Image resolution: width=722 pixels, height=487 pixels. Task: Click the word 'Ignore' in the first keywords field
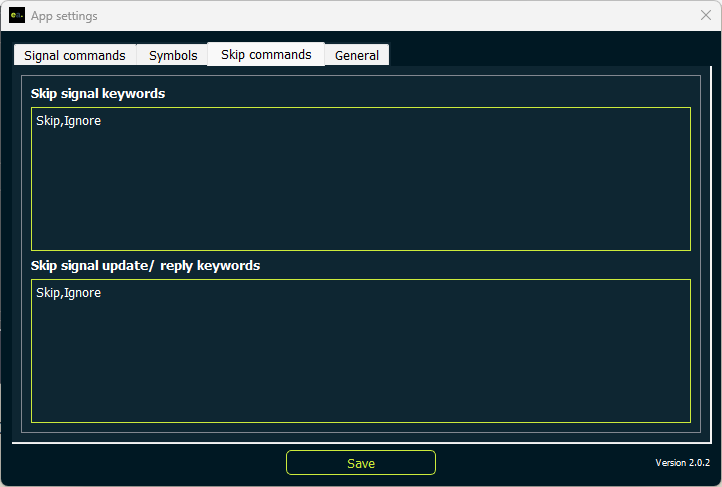tap(82, 121)
